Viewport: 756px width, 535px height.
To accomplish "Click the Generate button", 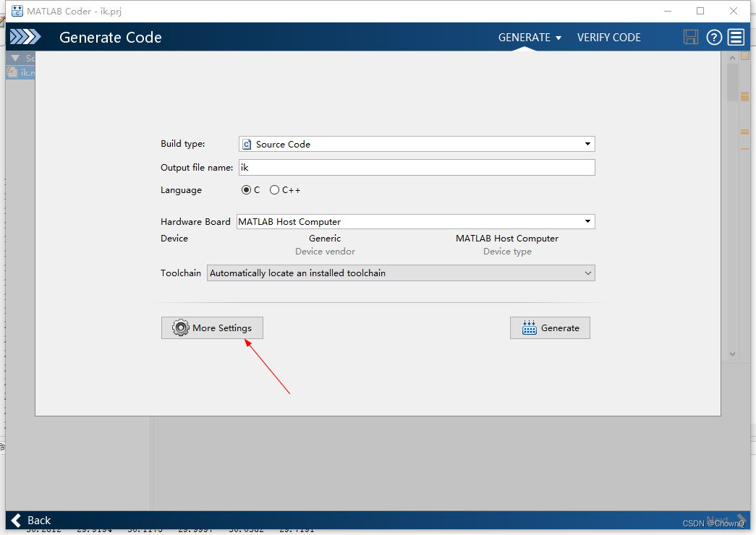I will click(550, 328).
